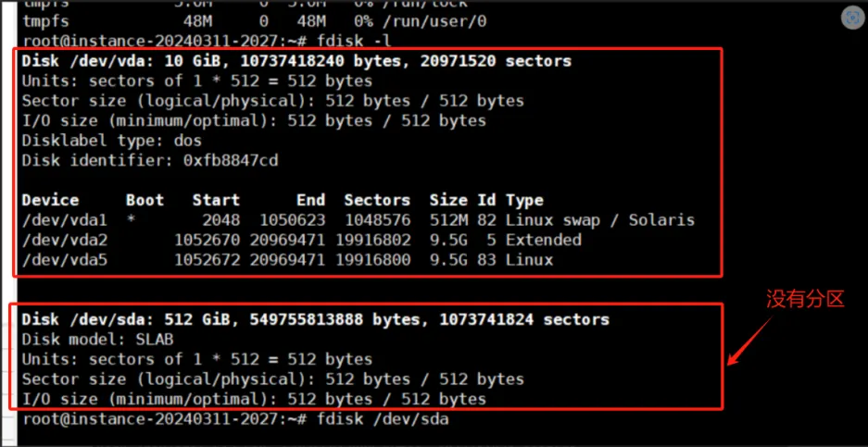This screenshot has width=868, height=447.
Task: Click the 'Extended' partition type text
Action: pyautogui.click(x=544, y=240)
